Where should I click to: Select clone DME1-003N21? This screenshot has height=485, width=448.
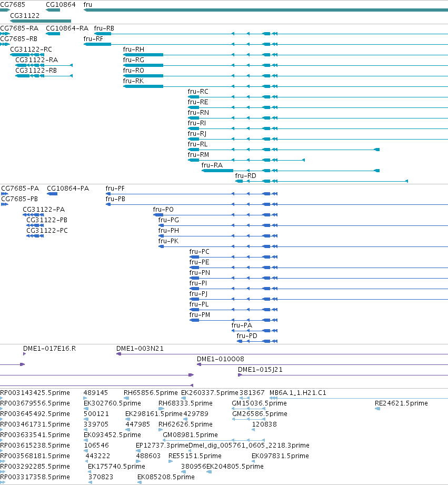pyautogui.click(x=140, y=348)
